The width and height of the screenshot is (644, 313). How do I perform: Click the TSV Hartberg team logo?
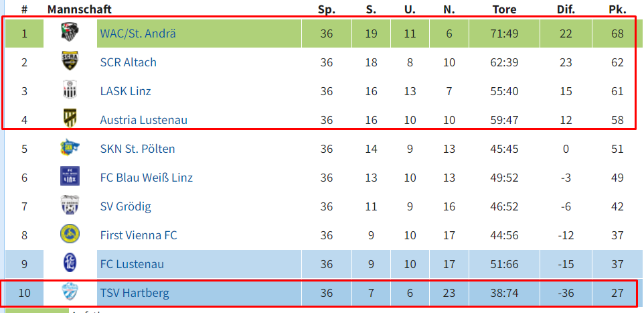70,292
